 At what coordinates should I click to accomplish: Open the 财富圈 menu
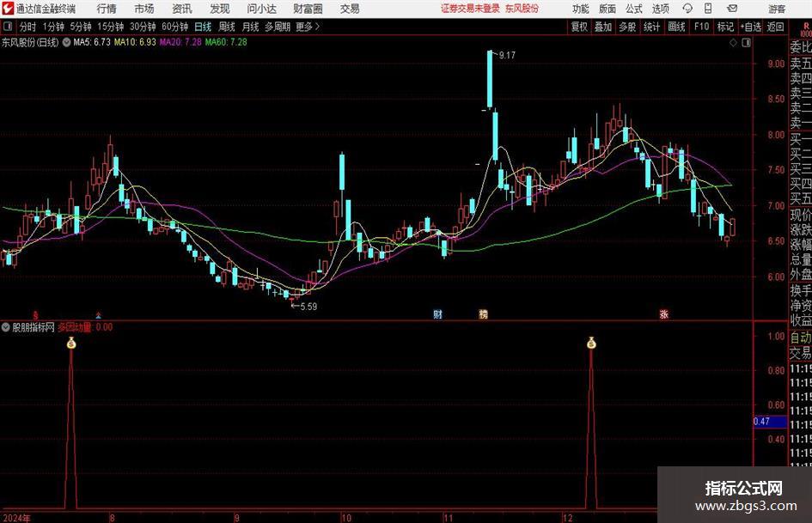point(308,9)
